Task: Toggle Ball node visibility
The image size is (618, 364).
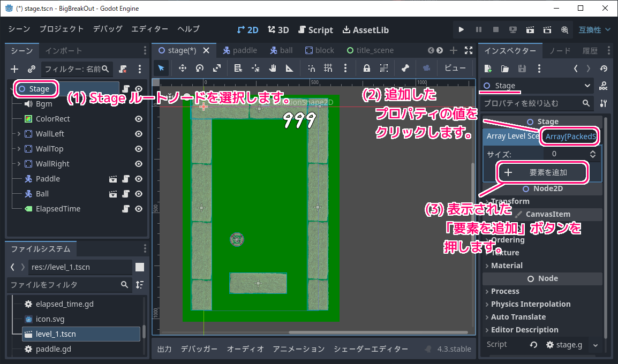Action: pos(139,194)
